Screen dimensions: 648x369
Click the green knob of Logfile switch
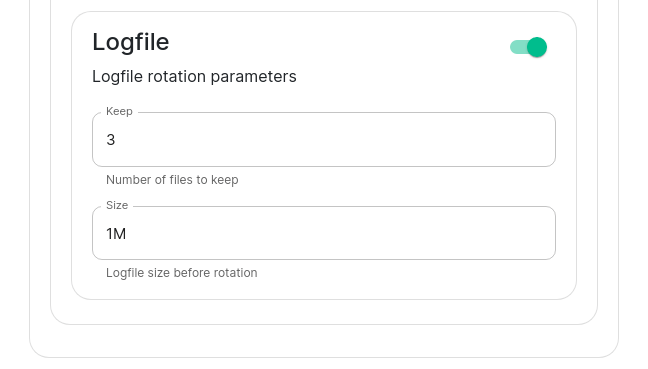[537, 47]
